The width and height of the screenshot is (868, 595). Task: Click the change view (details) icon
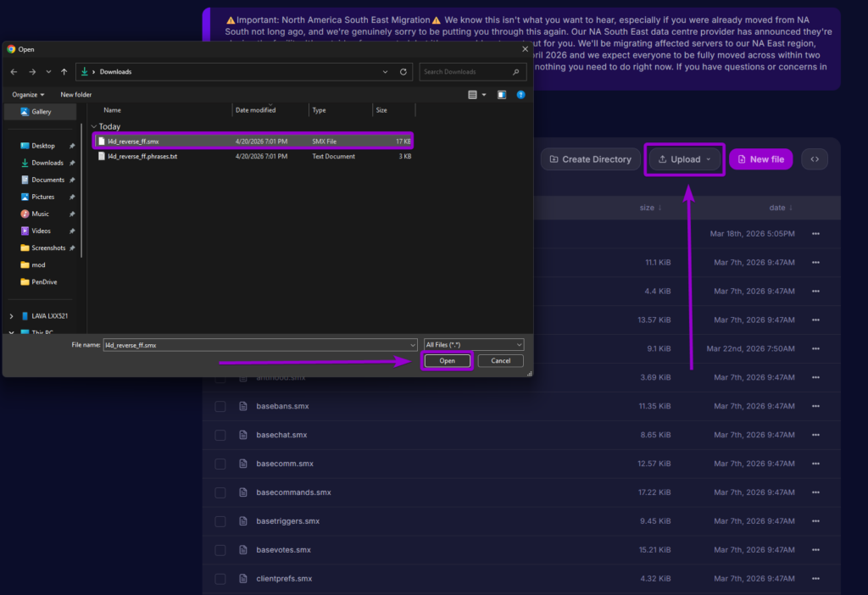[x=473, y=94]
